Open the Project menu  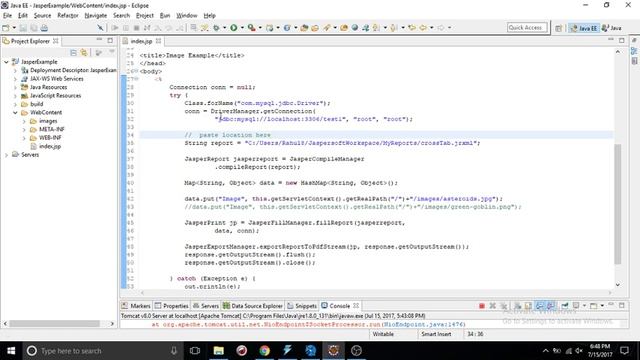(145, 16)
